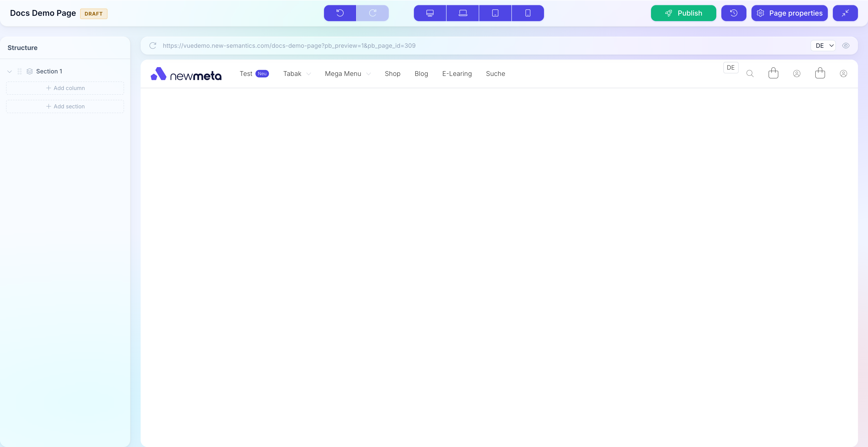
Task: Expand the Mega Menu dropdown
Action: [x=348, y=74]
